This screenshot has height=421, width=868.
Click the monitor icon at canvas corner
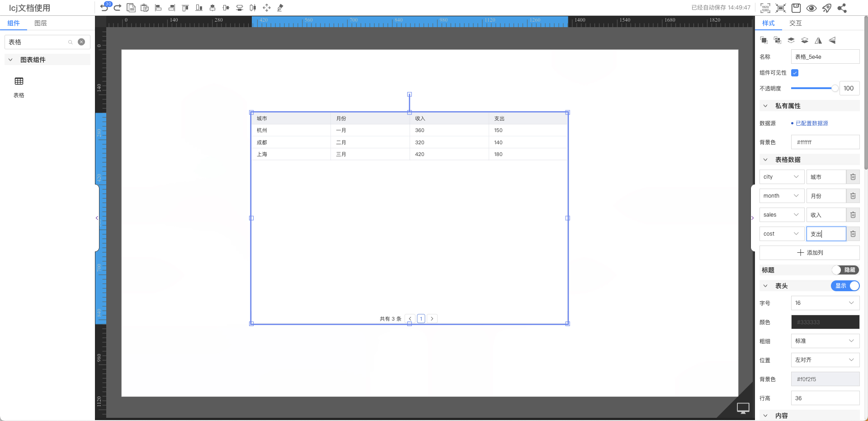743,408
